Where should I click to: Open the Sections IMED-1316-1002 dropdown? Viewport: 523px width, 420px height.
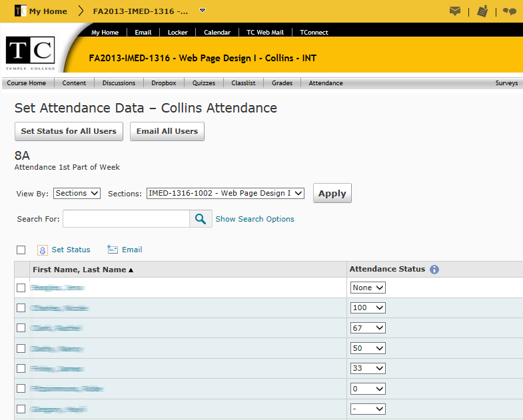pyautogui.click(x=225, y=193)
